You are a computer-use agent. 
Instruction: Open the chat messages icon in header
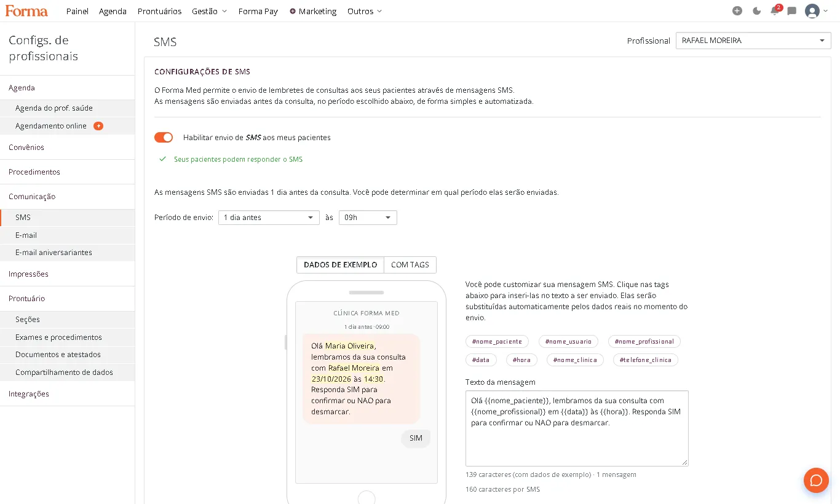point(792,11)
